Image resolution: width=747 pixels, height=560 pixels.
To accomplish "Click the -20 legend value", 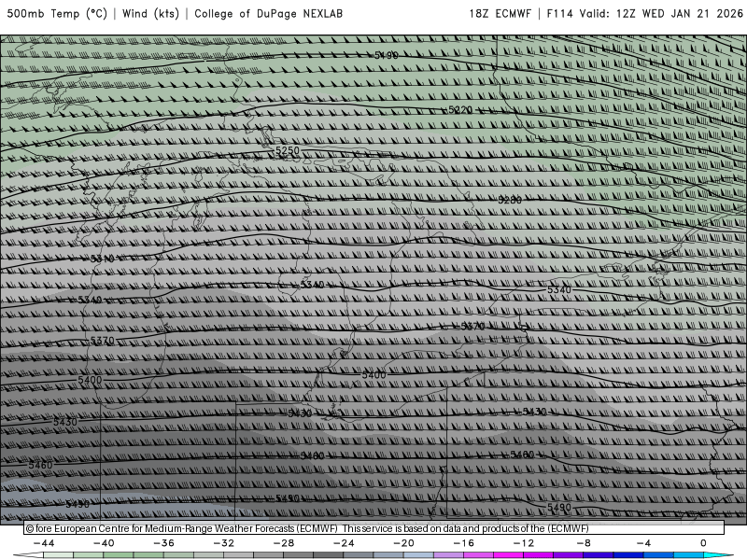I will (x=403, y=543).
